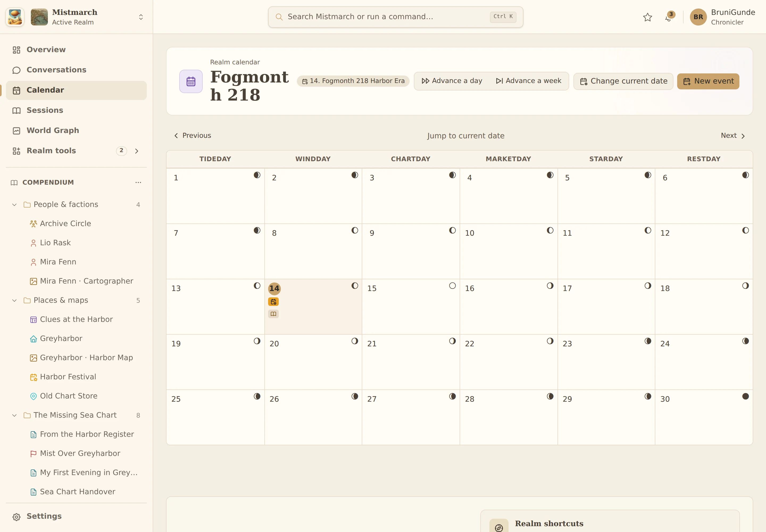Open Sessions in sidebar
Image resolution: width=766 pixels, height=532 pixels.
coord(76,110)
